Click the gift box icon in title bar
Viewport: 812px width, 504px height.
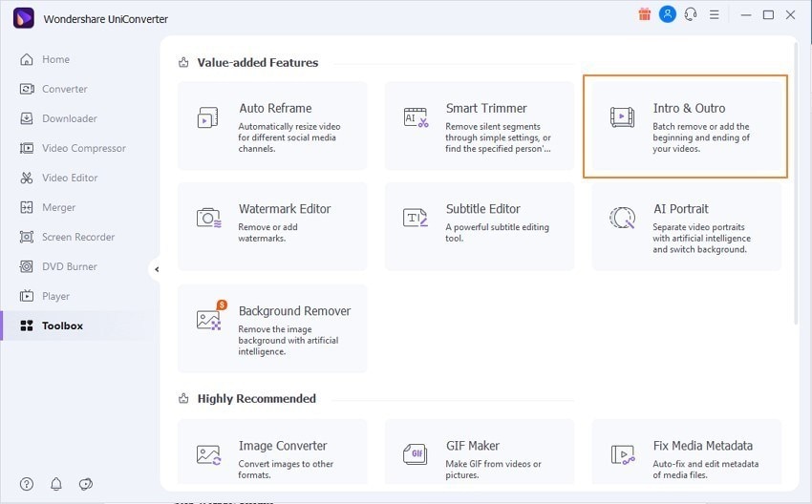click(x=644, y=15)
